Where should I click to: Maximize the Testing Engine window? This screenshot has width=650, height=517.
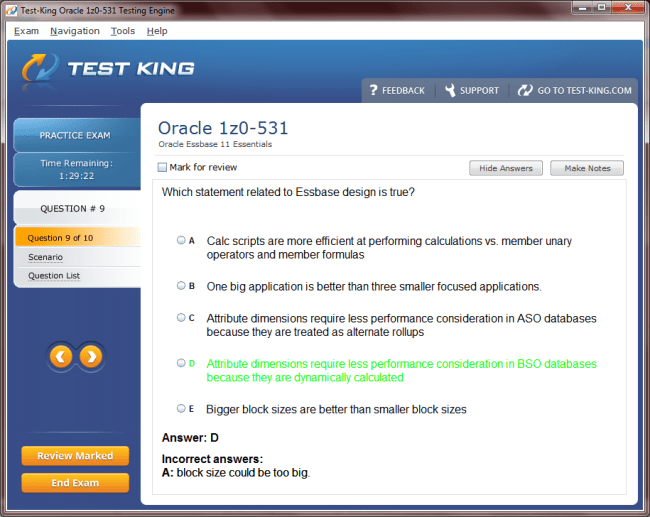coord(601,7)
